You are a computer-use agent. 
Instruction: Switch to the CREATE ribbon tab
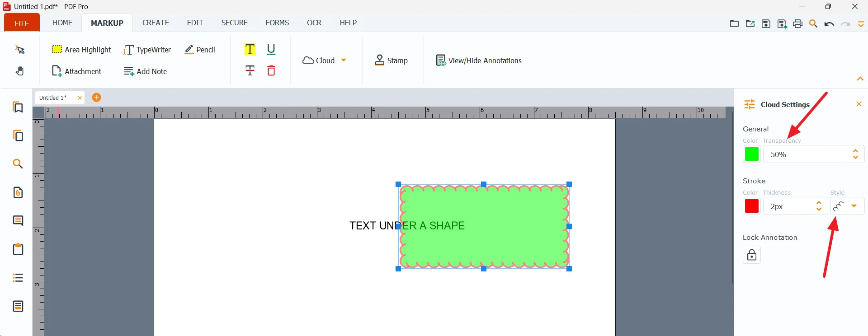[x=156, y=23]
